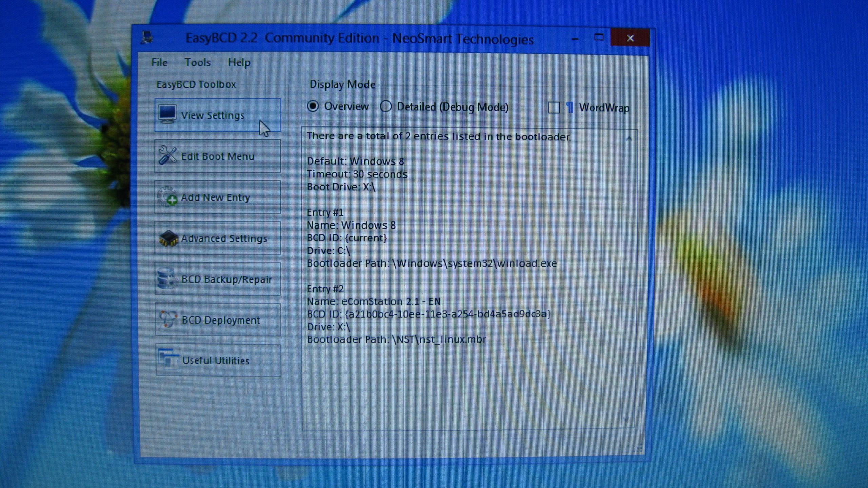The image size is (868, 488).
Task: Click the BCD Backup/Repair database icon
Action: tap(167, 279)
